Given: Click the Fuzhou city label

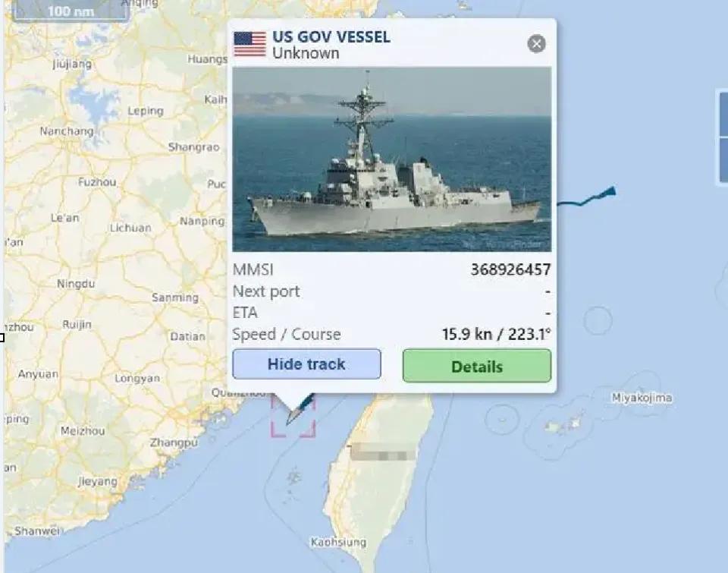Looking at the screenshot, I should 97,181.
